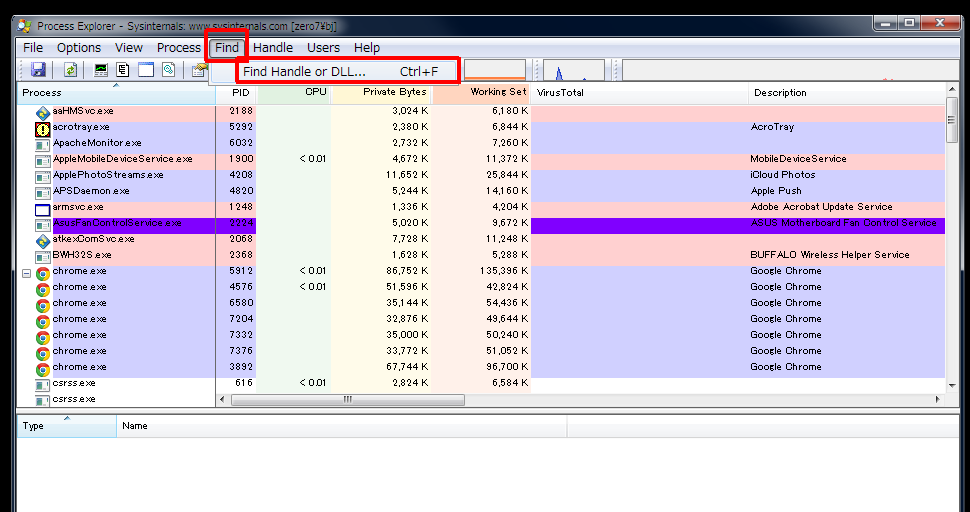Click the armsvc.exe icon
Viewport: 970px width, 512px height.
click(43, 210)
